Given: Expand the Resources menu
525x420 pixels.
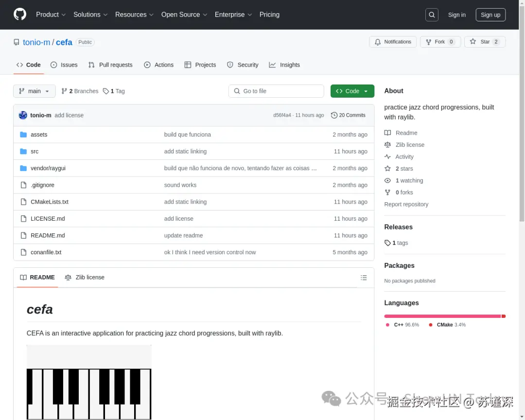Looking at the screenshot, I should (x=134, y=15).
